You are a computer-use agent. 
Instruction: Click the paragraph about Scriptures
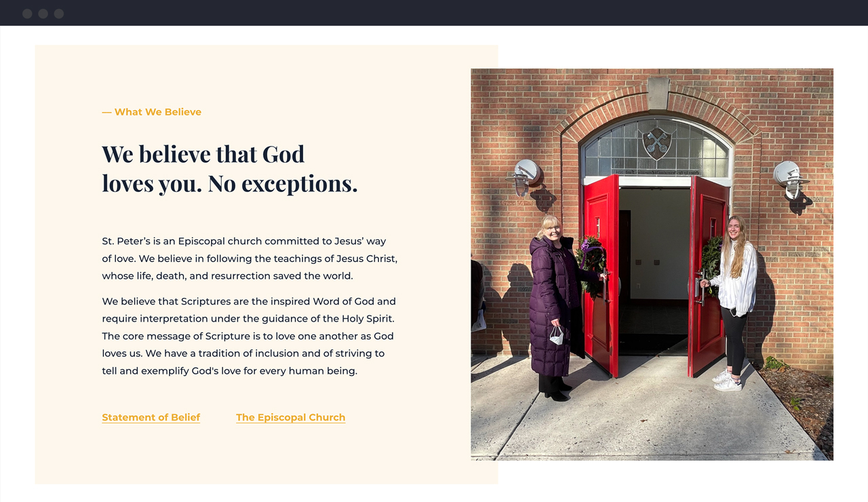click(249, 336)
